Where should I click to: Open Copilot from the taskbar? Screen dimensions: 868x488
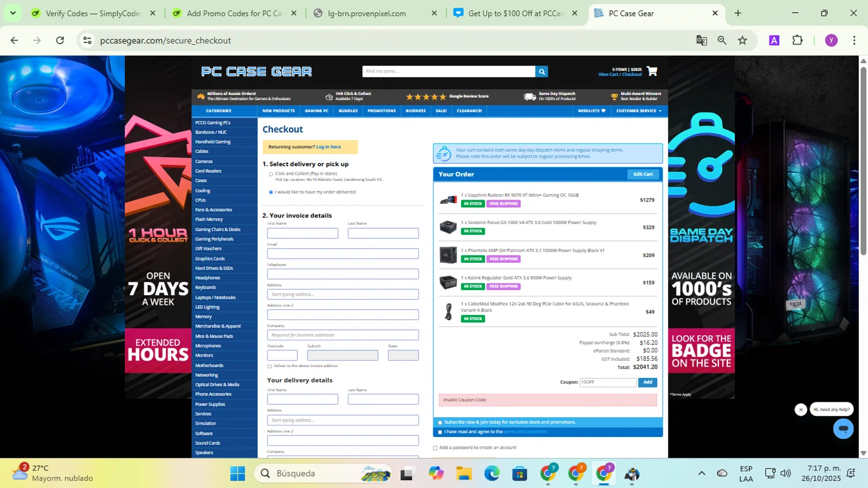[436, 474]
